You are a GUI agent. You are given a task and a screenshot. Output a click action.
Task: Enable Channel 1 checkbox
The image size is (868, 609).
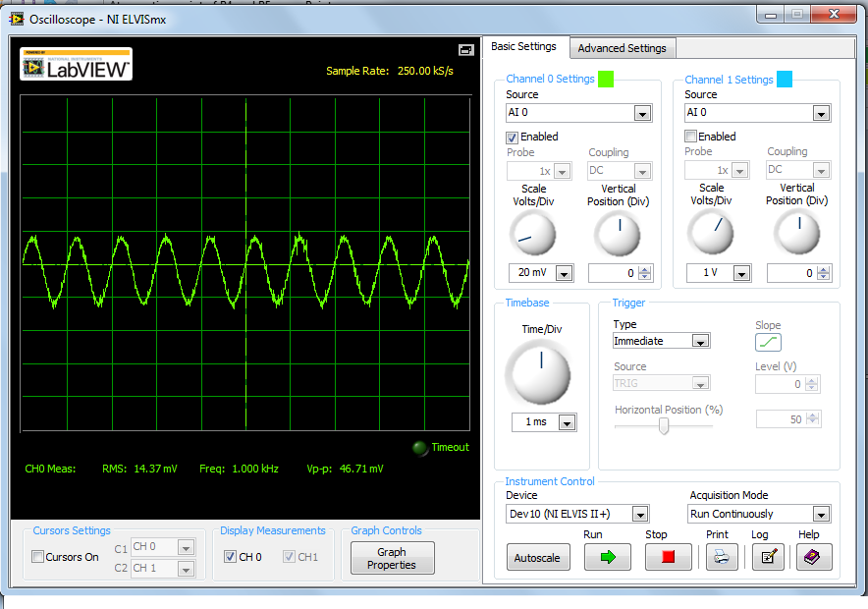tap(690, 137)
